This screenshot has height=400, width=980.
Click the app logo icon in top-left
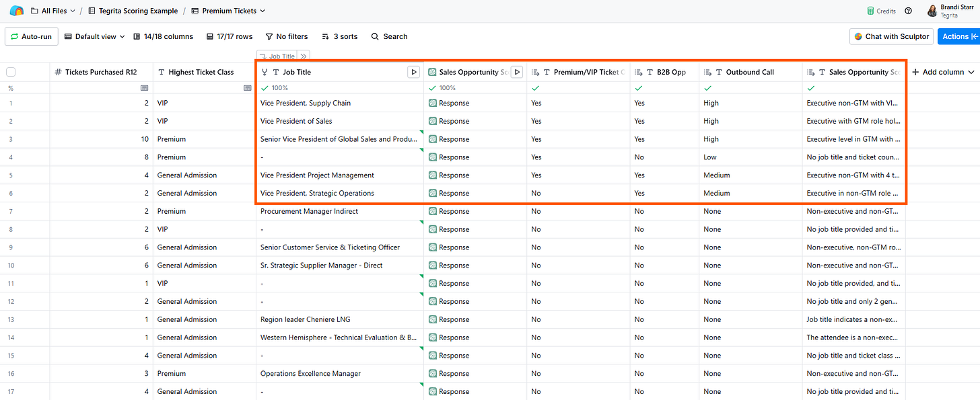tap(16, 11)
